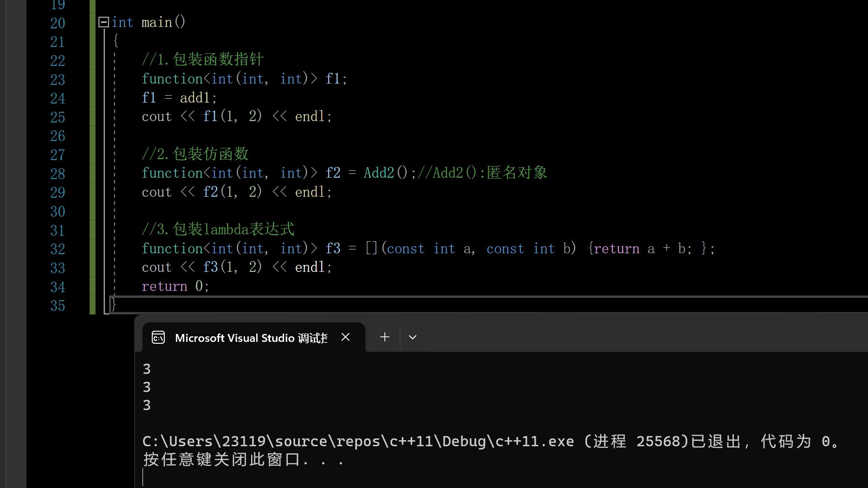868x488 pixels.
Task: Click line number 32 in the gutter
Action: (58, 249)
